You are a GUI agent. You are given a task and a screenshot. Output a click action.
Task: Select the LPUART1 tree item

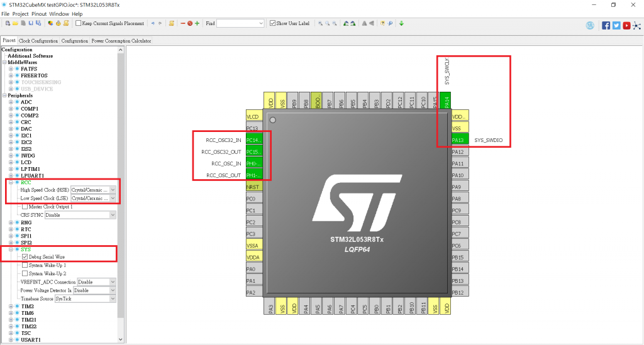[33, 175]
